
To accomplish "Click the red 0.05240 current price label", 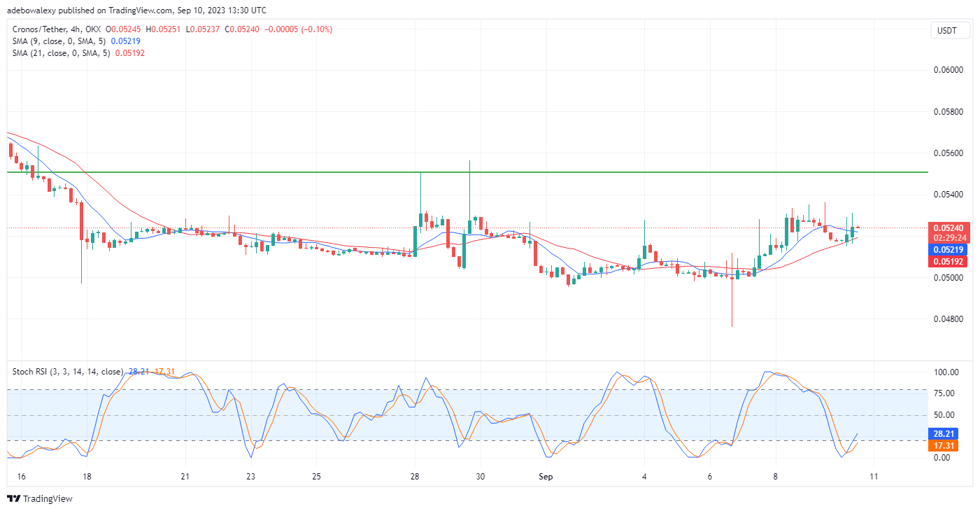I will pos(948,228).
